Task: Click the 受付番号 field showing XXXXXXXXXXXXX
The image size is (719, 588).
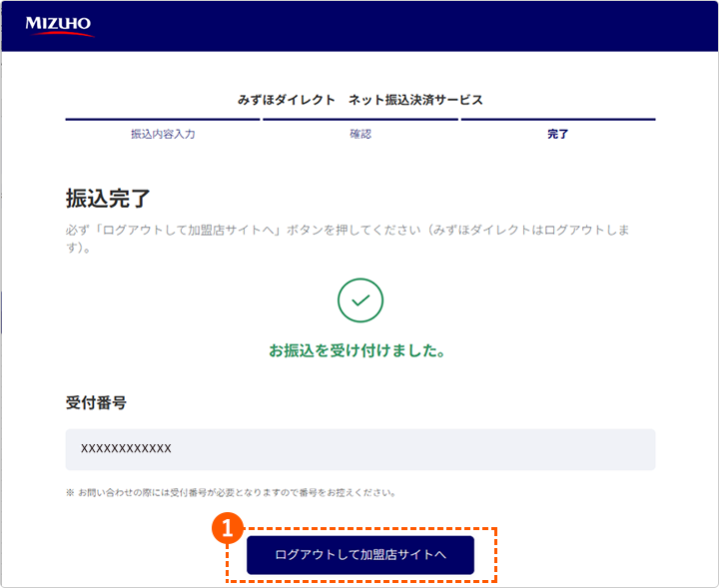Action: 360,449
